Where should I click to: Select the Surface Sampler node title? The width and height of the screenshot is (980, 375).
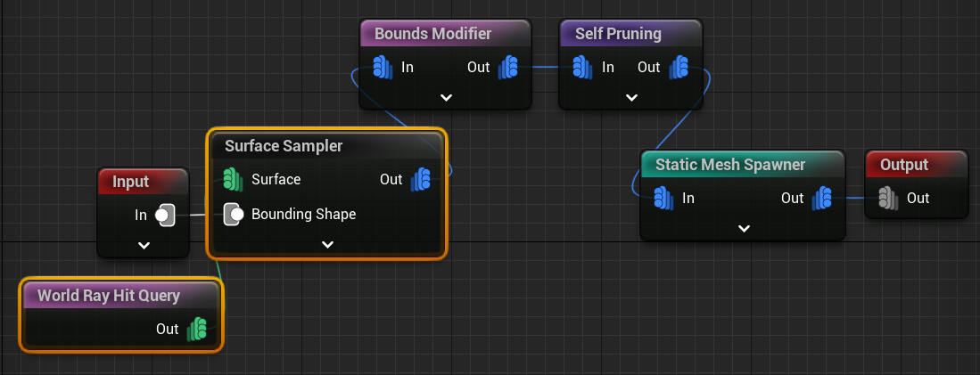284,146
